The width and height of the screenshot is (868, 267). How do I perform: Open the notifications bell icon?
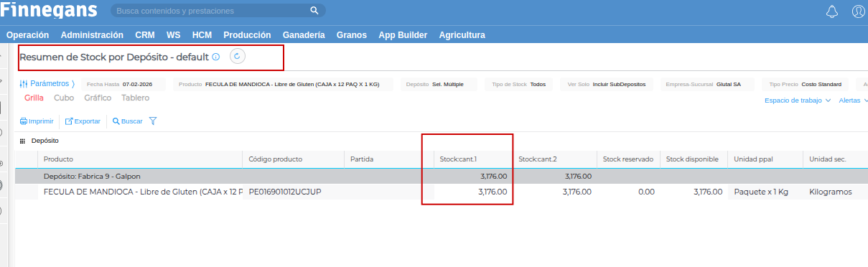[832, 11]
